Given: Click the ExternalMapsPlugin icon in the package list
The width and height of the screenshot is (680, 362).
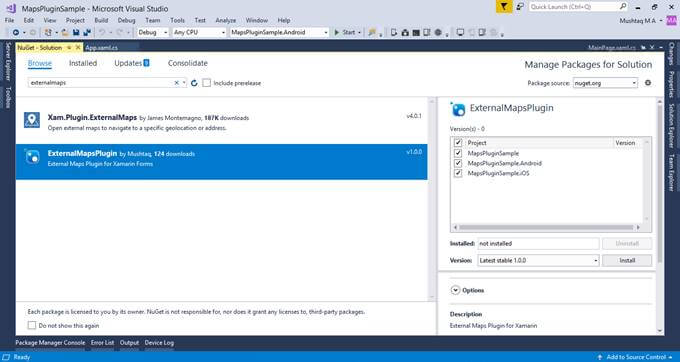Looking at the screenshot, I should pyautogui.click(x=32, y=156).
